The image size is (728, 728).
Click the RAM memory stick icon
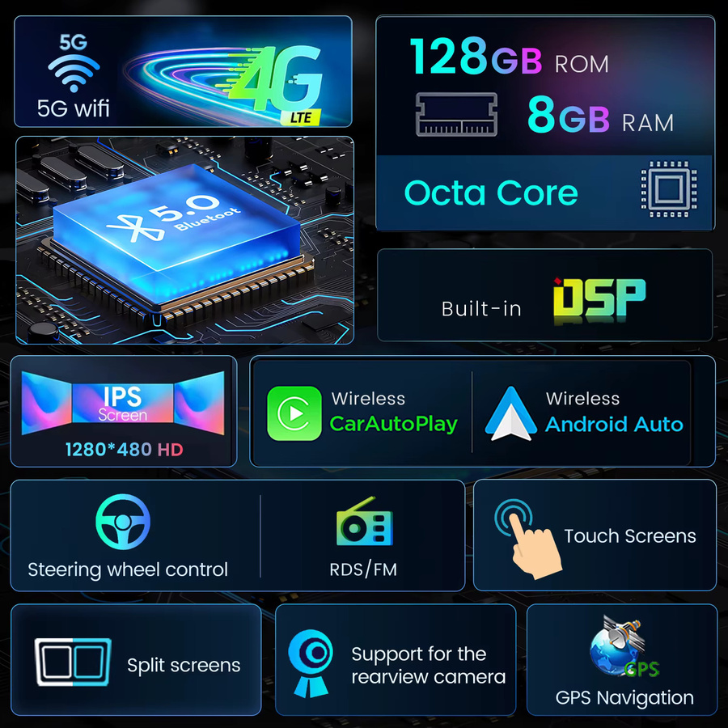(x=456, y=114)
